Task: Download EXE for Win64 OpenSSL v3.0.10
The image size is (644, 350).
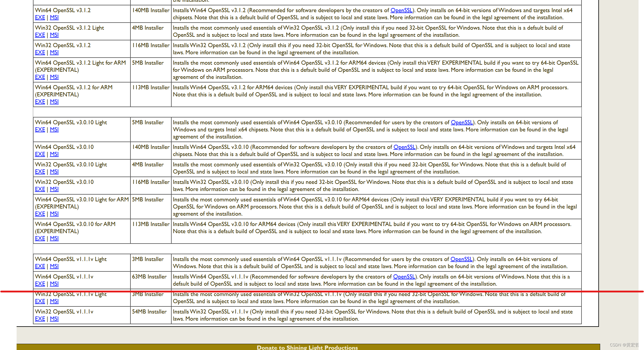Action: (40, 154)
